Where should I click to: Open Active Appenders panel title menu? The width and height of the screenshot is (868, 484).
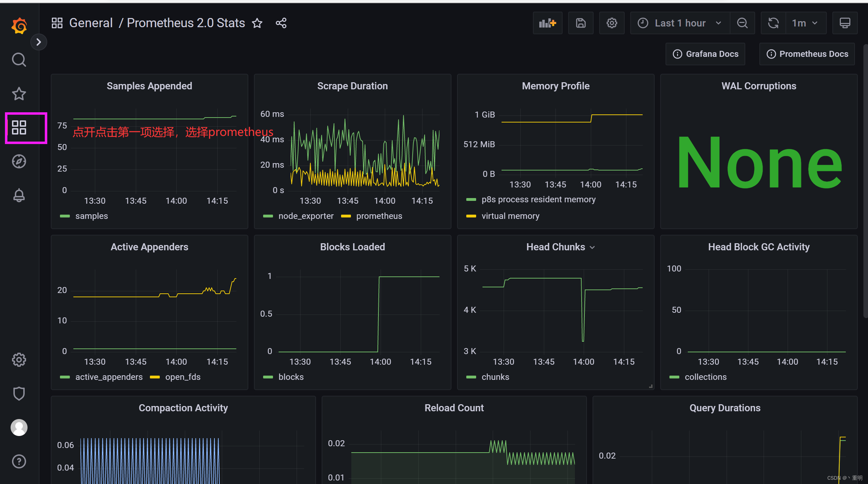(x=150, y=247)
